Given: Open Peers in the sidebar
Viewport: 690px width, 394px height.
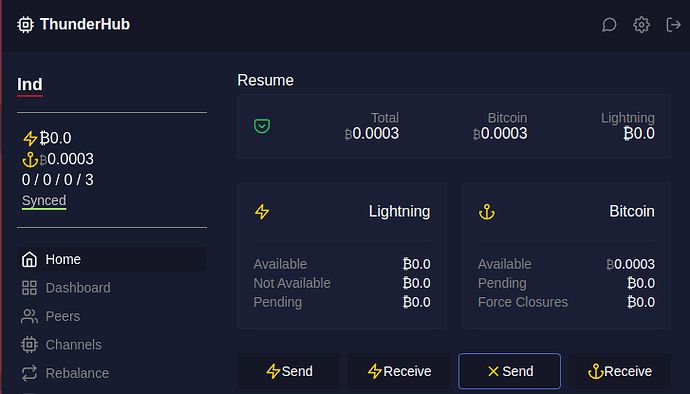Looking at the screenshot, I should (112, 316).
